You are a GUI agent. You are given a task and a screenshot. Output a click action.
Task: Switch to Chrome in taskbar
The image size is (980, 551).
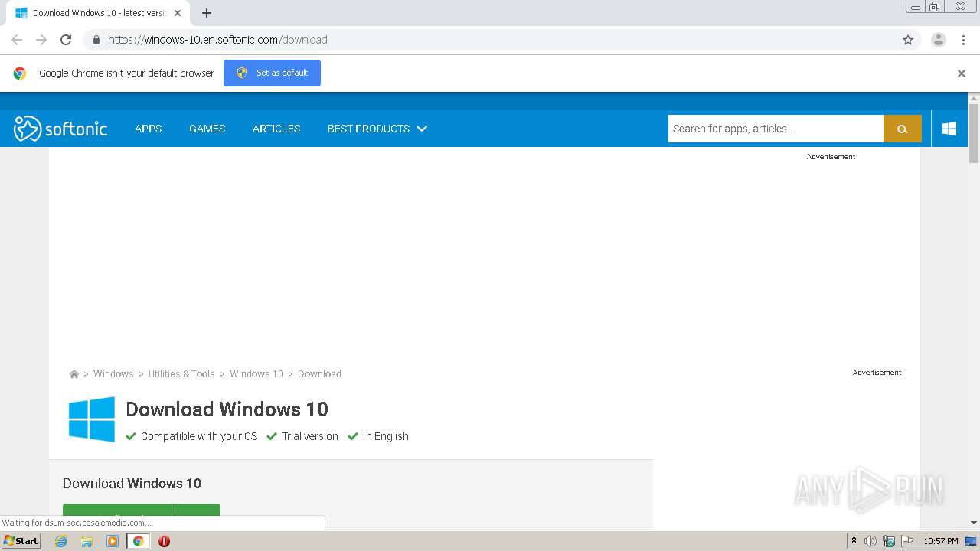click(138, 541)
